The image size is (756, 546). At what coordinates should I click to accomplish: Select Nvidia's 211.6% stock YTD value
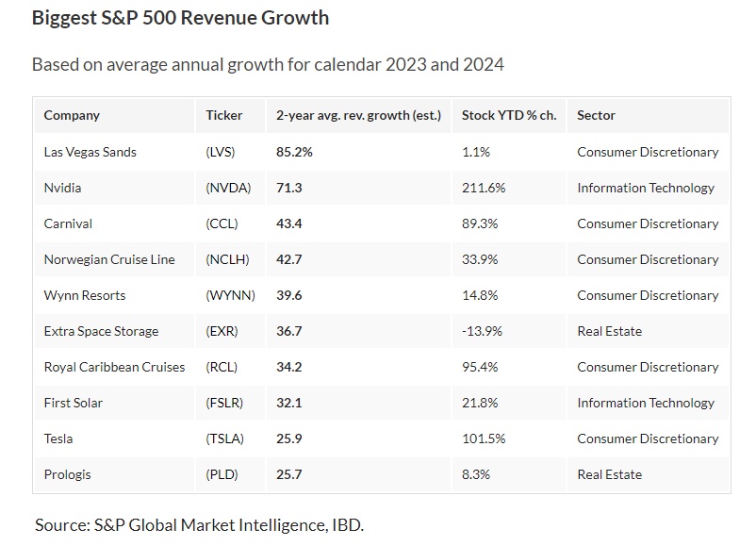point(484,188)
